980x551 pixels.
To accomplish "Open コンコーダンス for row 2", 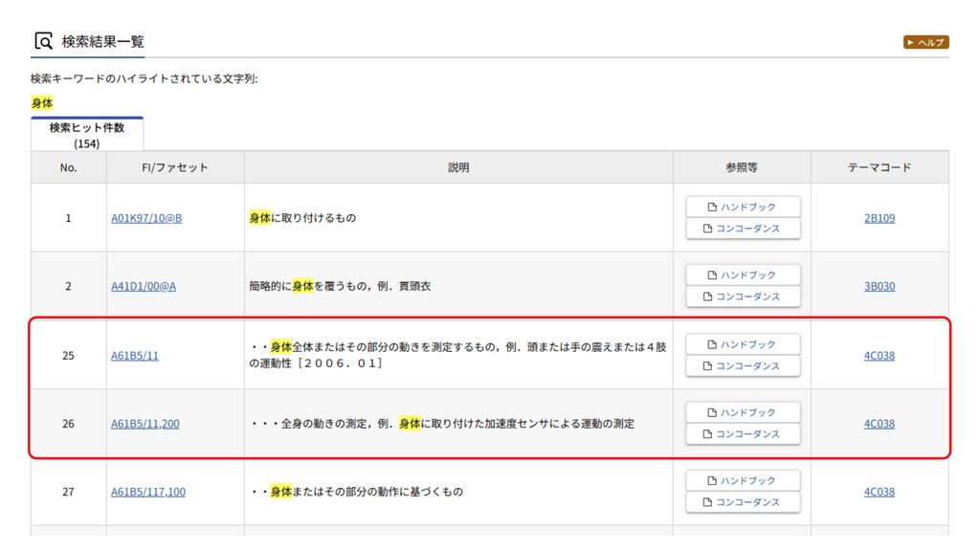I will [x=743, y=297].
